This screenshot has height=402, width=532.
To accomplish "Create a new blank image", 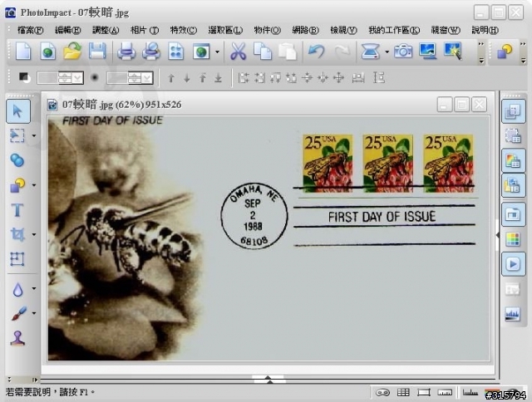I will pos(23,51).
